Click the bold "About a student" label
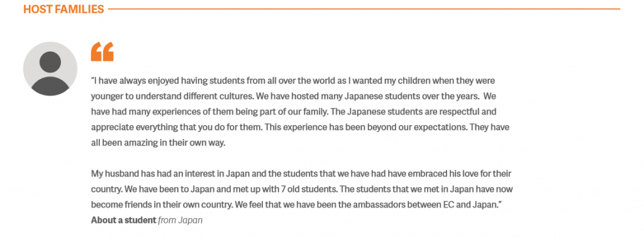 click(x=124, y=220)
